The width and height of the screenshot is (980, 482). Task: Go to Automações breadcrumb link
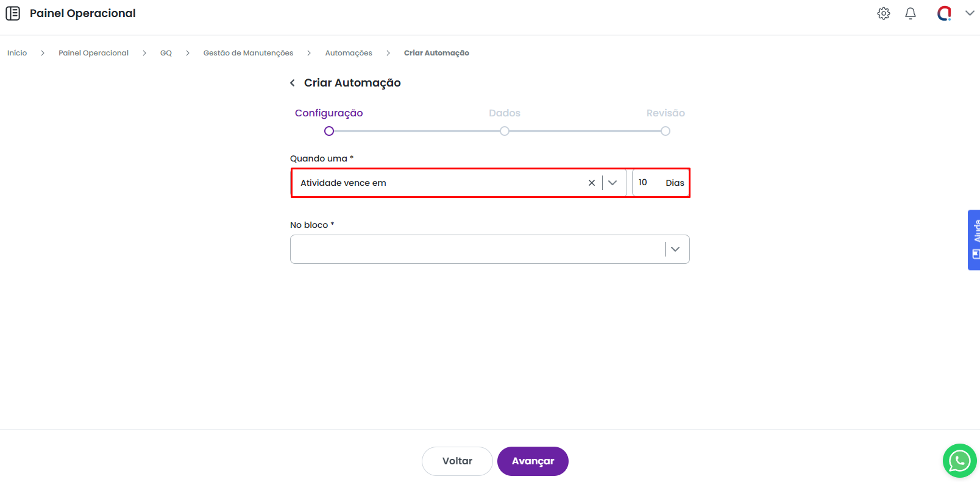[x=348, y=53]
